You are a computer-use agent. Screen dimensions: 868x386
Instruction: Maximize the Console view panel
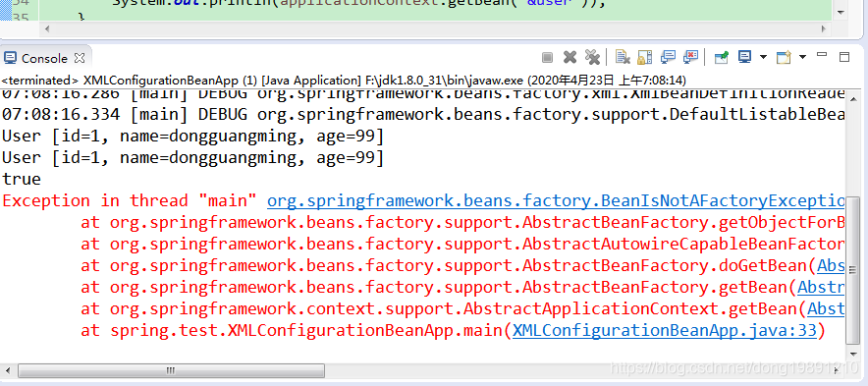click(844, 57)
